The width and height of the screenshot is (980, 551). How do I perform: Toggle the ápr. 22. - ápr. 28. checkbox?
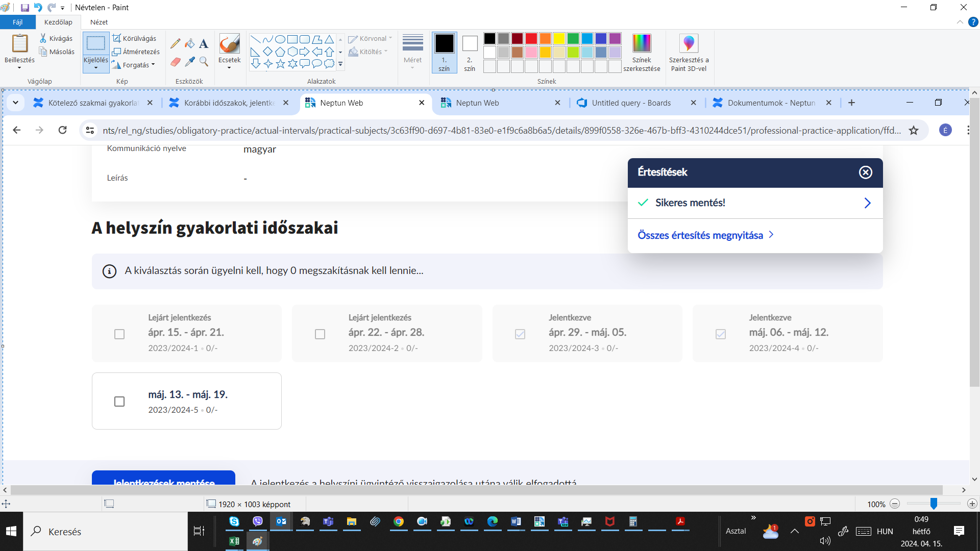(x=320, y=334)
